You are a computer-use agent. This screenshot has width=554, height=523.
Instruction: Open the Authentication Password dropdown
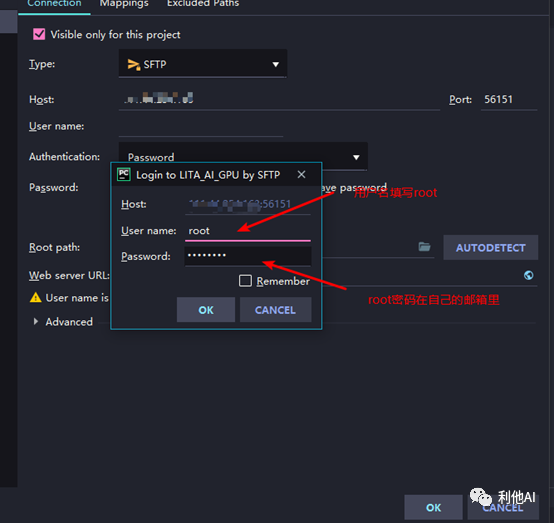[243, 157]
